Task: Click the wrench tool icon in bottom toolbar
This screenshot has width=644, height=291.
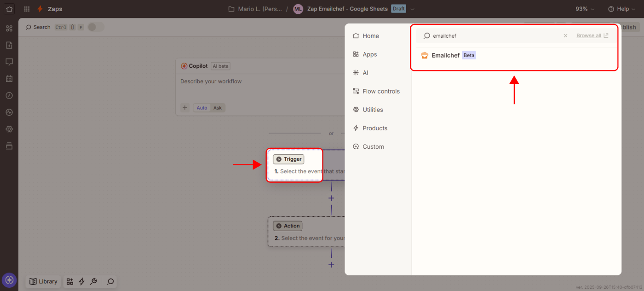Action: (x=93, y=281)
